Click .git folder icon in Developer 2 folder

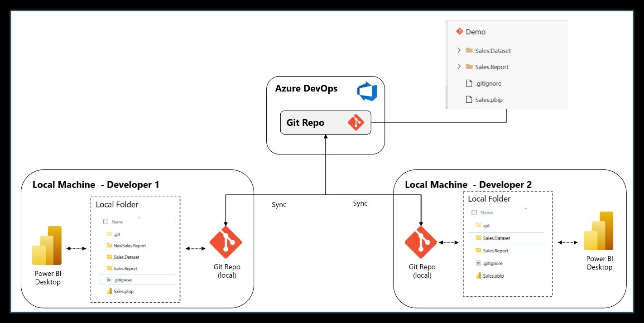[478, 225]
